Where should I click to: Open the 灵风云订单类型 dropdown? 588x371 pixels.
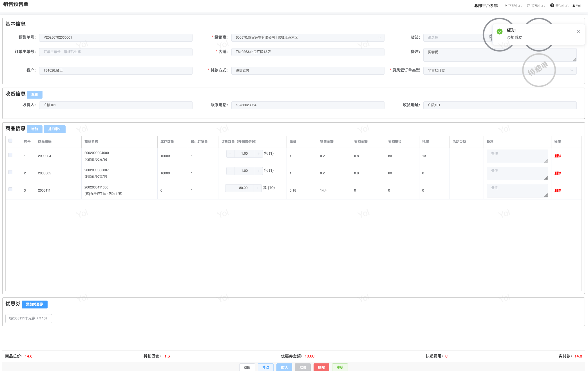[571, 70]
